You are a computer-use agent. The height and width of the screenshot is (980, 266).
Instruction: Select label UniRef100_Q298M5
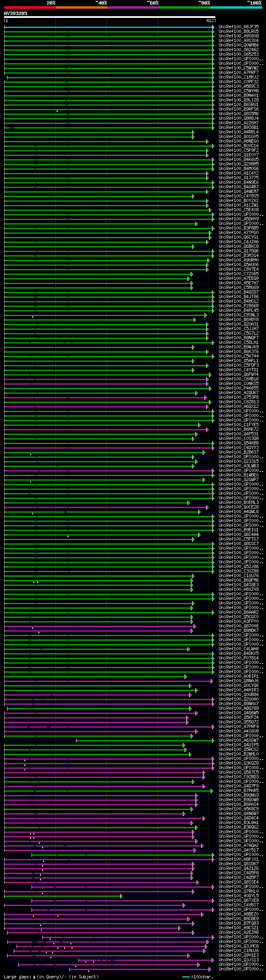pyautogui.click(x=239, y=164)
